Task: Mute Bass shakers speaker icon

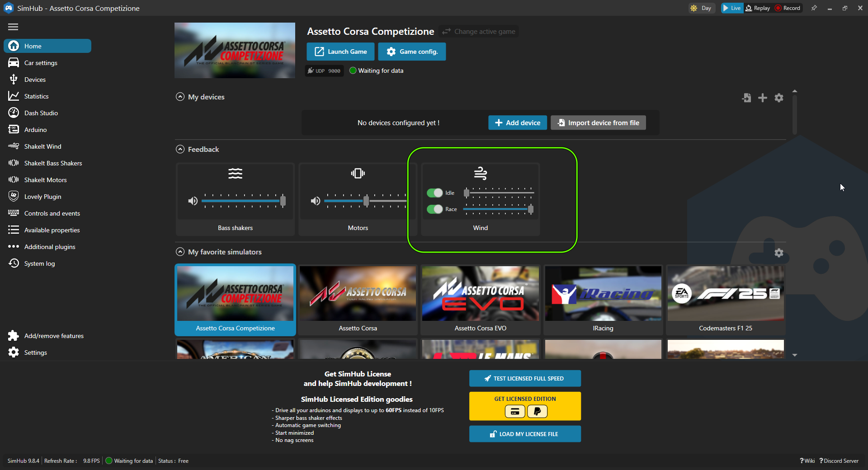Action: [x=193, y=201]
